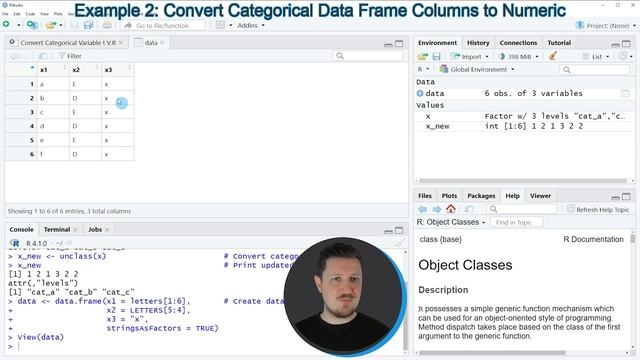Minimize the Console pane
Image resolution: width=640 pixels, height=360 pixels.
point(388,231)
